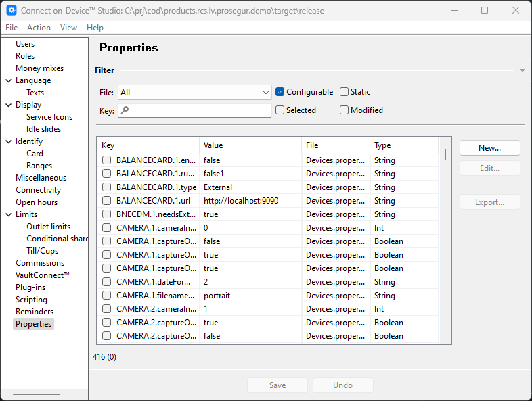Collapse the Language tree node
This screenshot has height=401, width=532.
[x=9, y=80]
